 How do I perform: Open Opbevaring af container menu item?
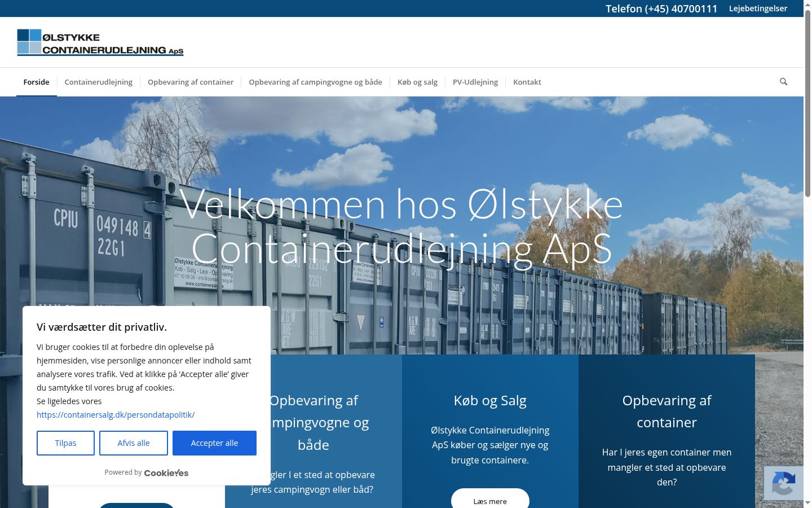(191, 82)
